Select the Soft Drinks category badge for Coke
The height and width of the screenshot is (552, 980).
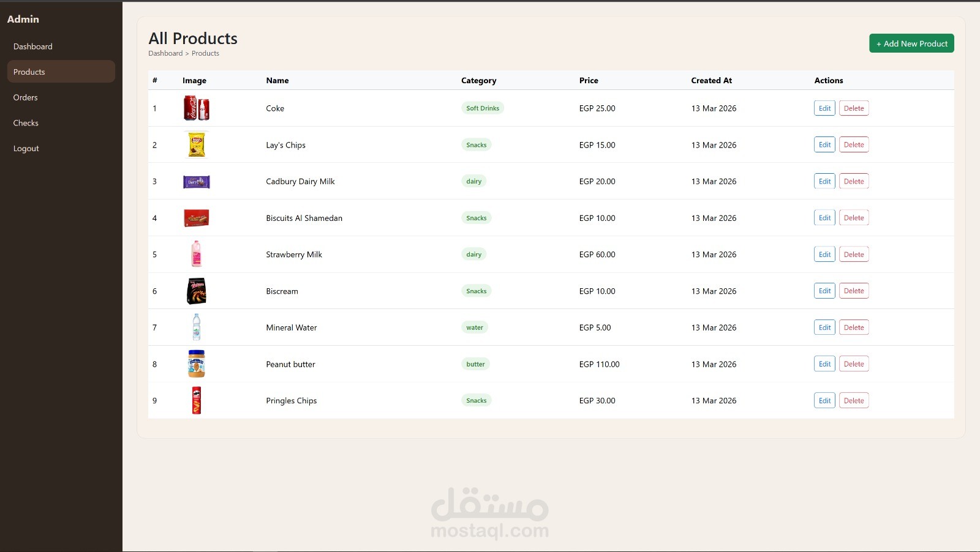pos(483,108)
